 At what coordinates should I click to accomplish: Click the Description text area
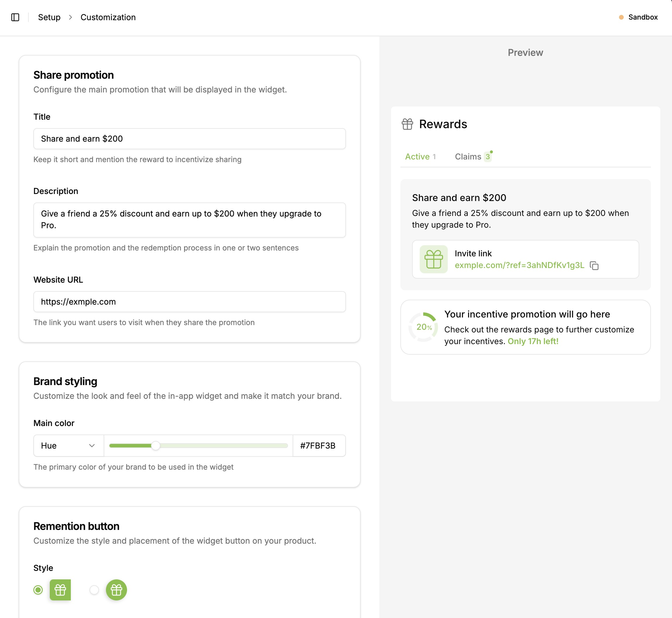(x=189, y=220)
